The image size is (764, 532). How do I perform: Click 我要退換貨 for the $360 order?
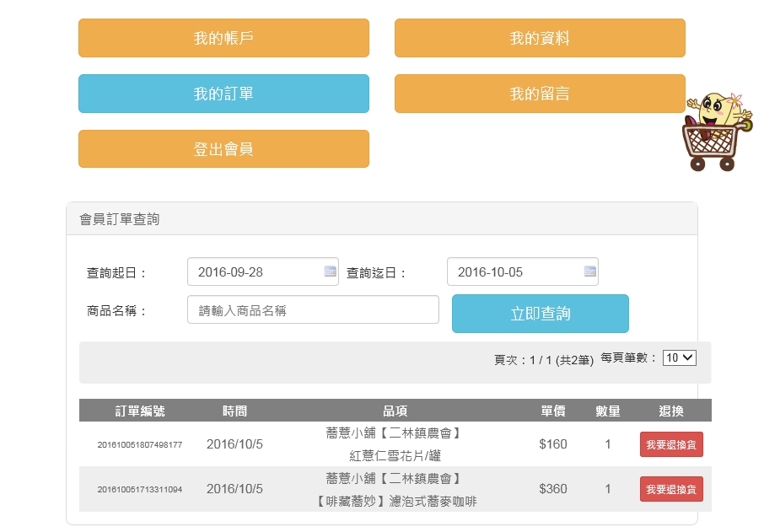(x=671, y=489)
